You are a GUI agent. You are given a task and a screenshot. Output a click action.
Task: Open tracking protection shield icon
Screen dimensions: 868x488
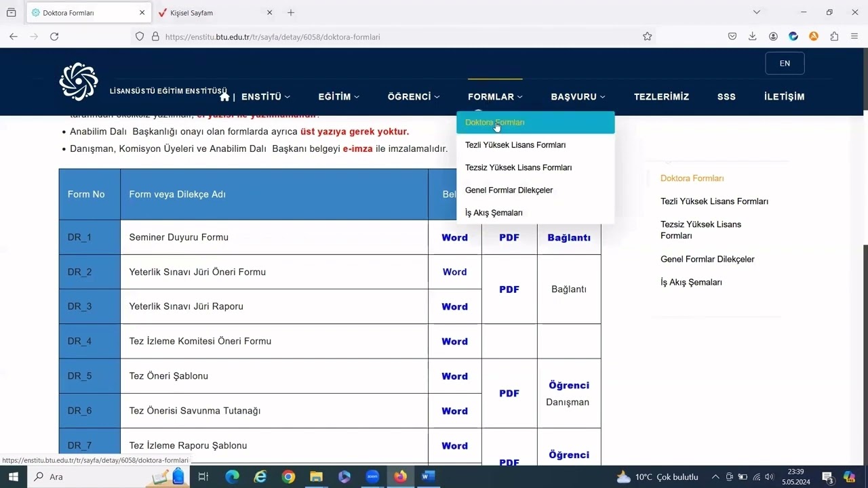point(140,37)
